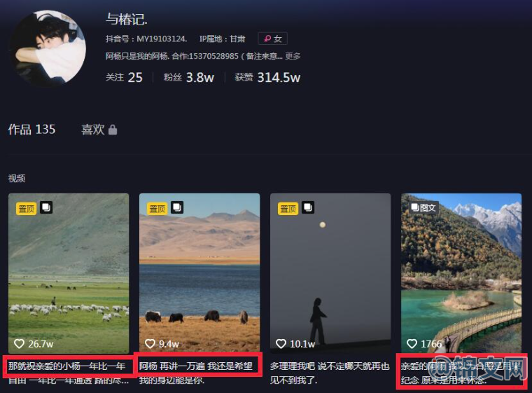Click the heart icon showing 1766 likes
532x393 pixels.
coord(412,344)
